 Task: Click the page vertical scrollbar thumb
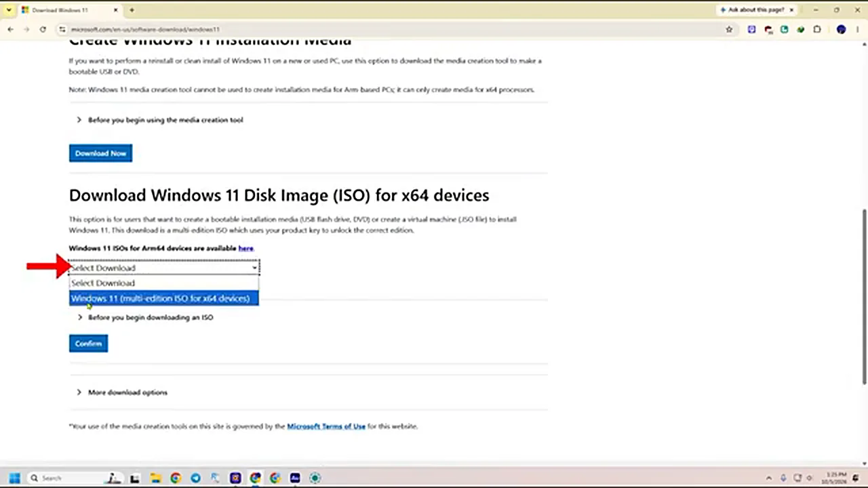864,296
